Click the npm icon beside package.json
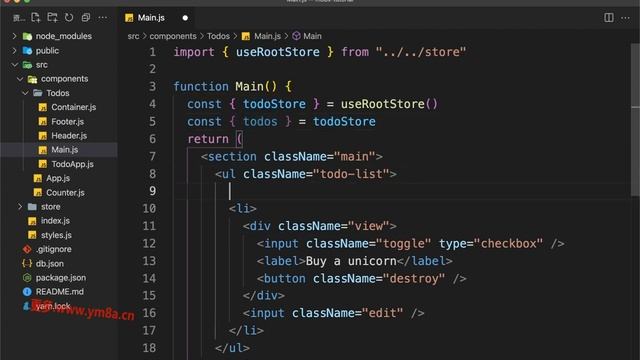Viewport: 640px width, 360px height. (x=27, y=278)
